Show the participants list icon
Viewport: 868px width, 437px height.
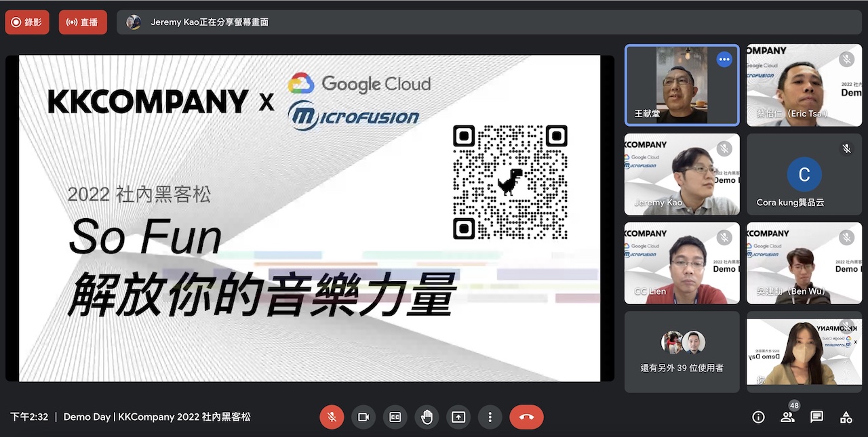(787, 417)
